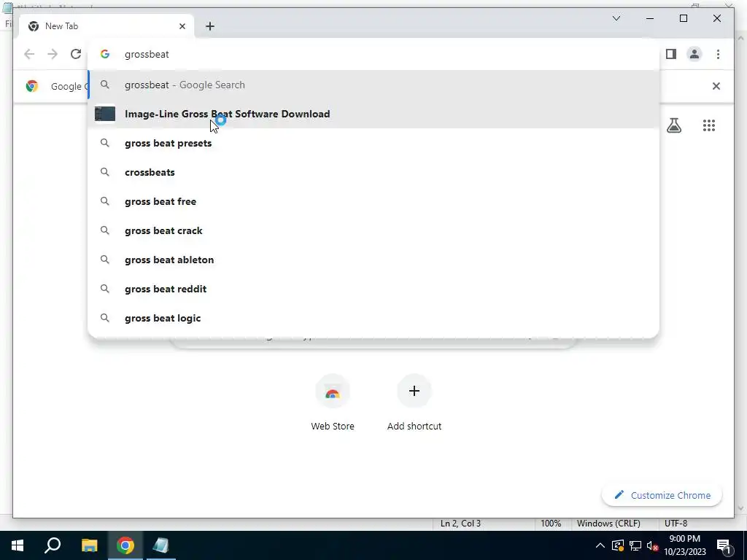Click Customize Chrome button
This screenshot has height=560, width=747.
[x=662, y=495]
